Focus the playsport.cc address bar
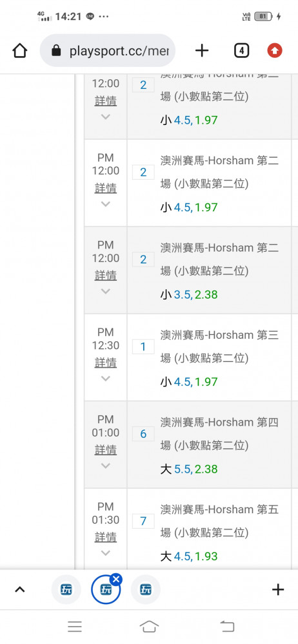 [108, 50]
